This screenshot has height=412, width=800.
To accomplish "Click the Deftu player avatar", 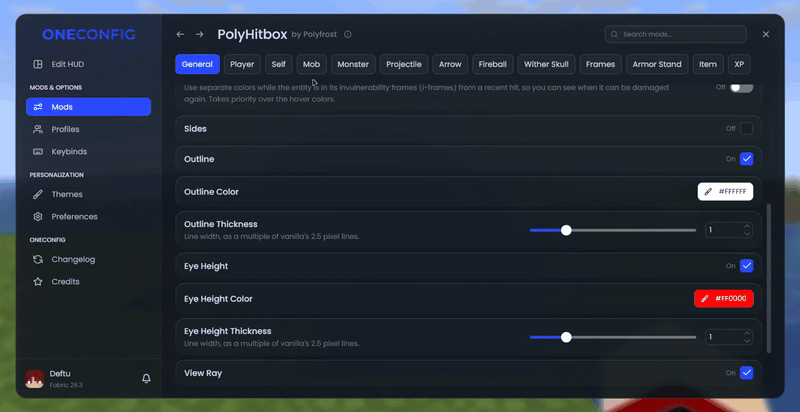I will 35,379.
